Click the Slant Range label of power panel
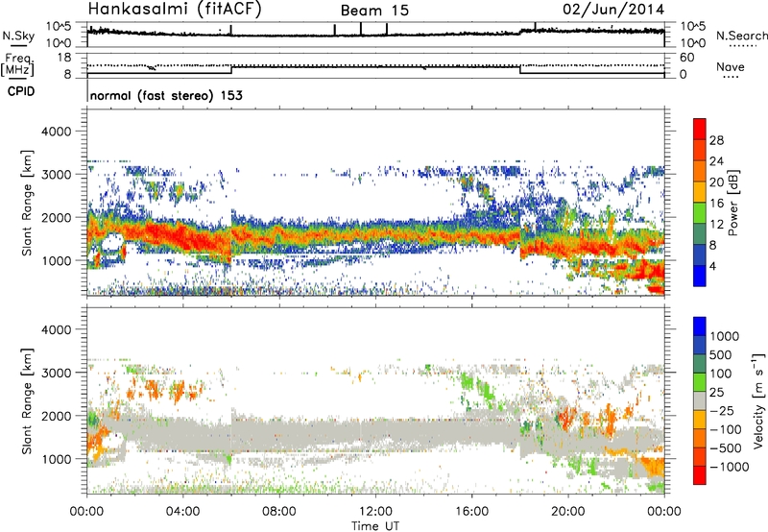 (27, 203)
